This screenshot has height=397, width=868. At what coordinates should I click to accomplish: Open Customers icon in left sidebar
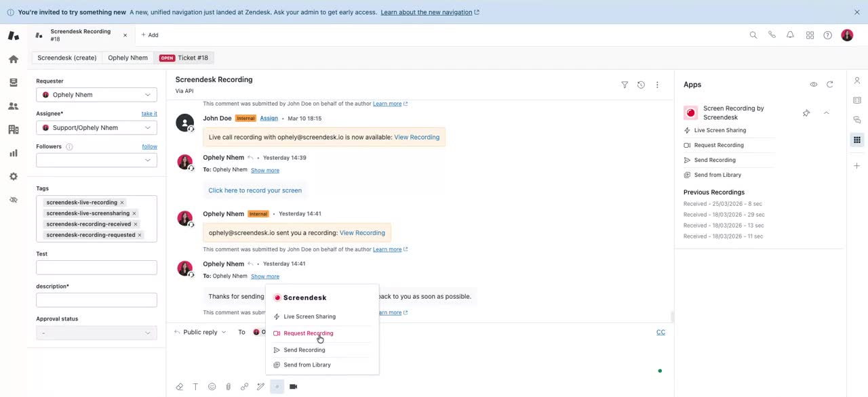click(14, 106)
